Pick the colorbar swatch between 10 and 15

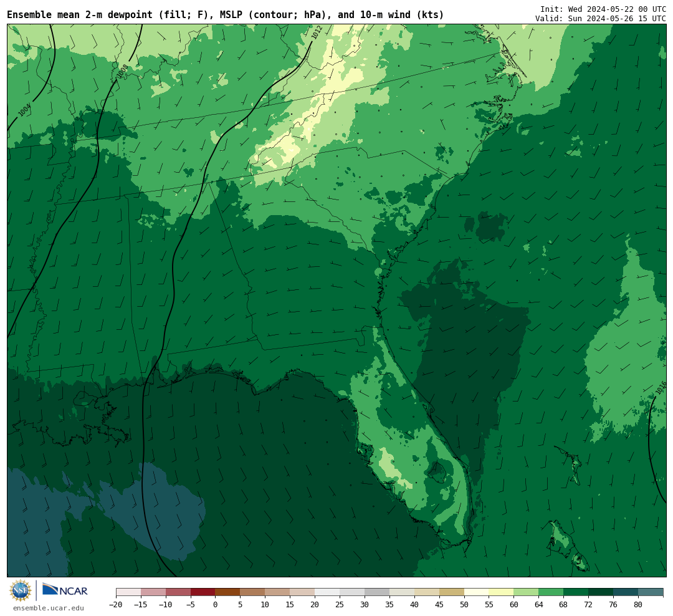point(278,592)
